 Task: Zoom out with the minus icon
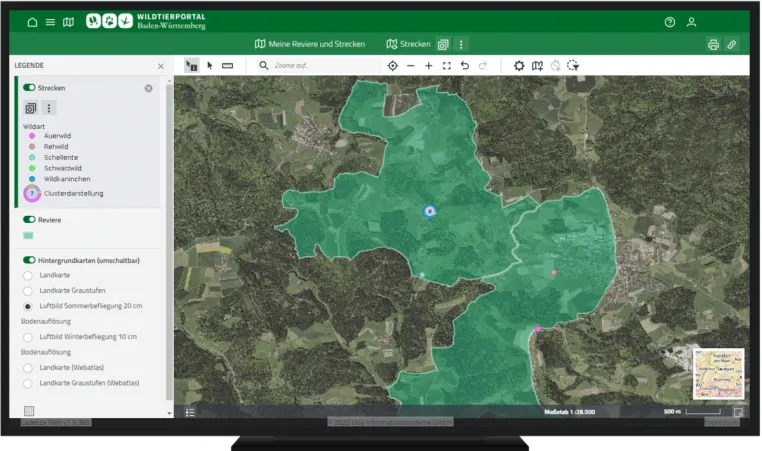tap(411, 66)
